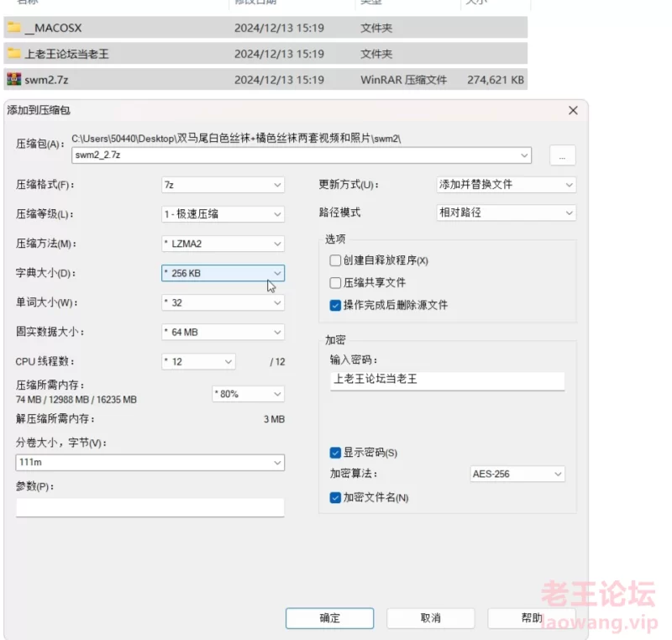Uncheck 操作完成后删除源文件 option
672x640 pixels.
pos(336,305)
